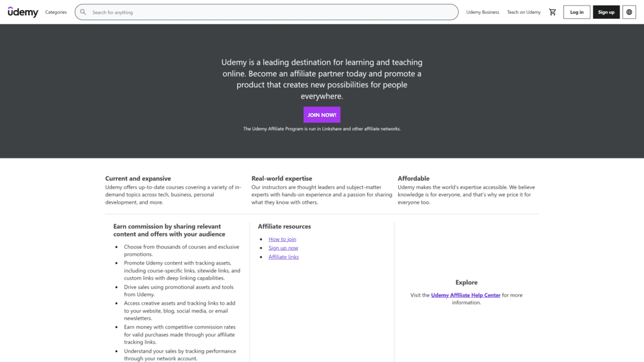Viewport: 644px width, 362px height.
Task: Click the Current and expansive heading
Action: coord(138,178)
